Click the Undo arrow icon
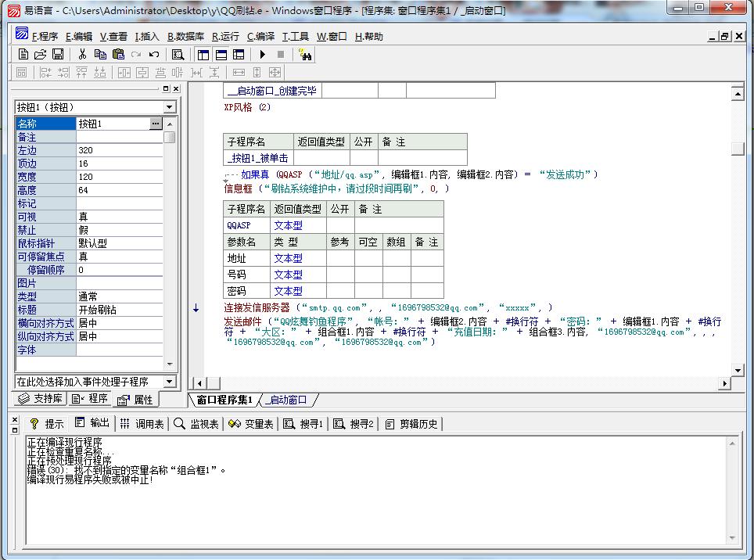 coord(154,55)
